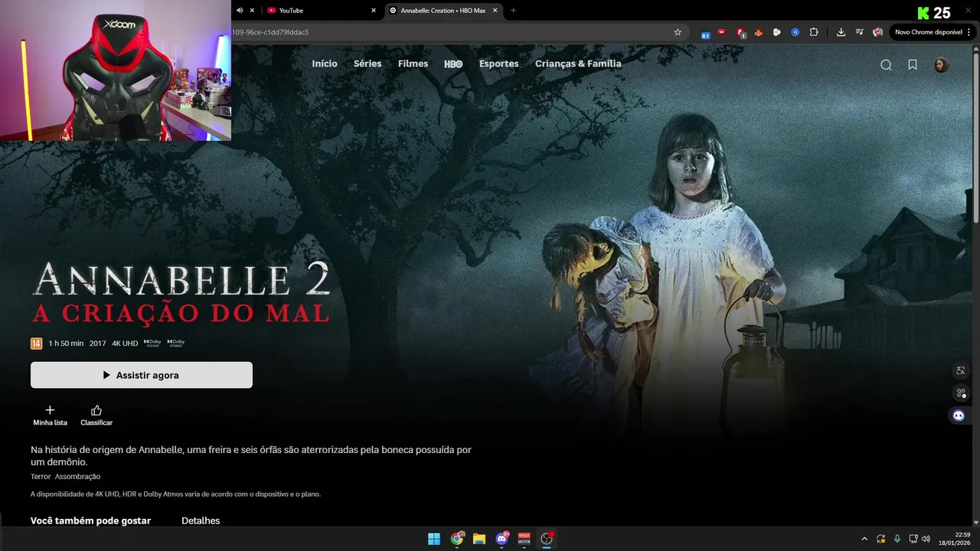This screenshot has width=980, height=551.
Task: Click the white cloud extension icon
Action: tap(777, 32)
